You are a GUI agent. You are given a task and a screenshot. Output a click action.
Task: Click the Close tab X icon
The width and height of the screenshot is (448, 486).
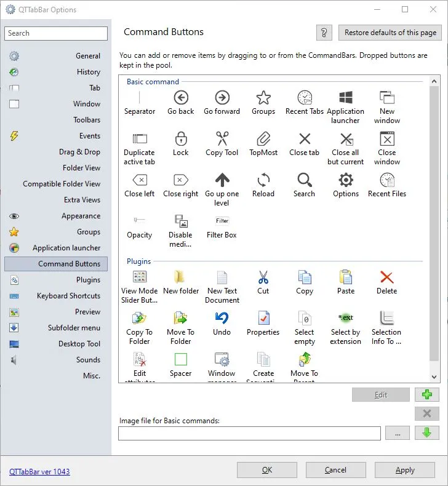[x=305, y=139]
